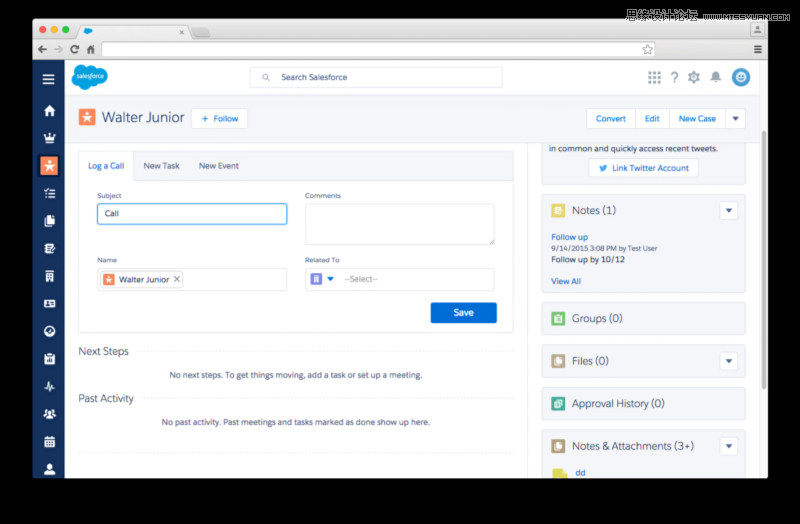This screenshot has height=524, width=800.
Task: Switch to the New Task tab
Action: [x=161, y=166]
